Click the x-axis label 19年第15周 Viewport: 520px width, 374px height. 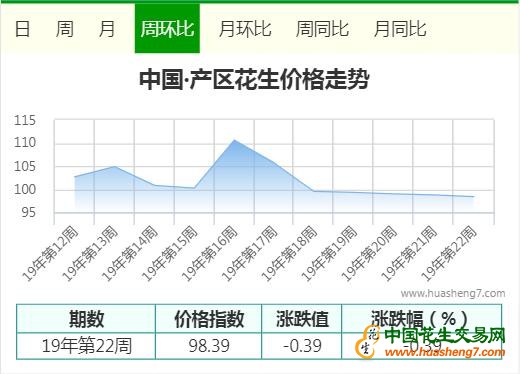pos(170,253)
